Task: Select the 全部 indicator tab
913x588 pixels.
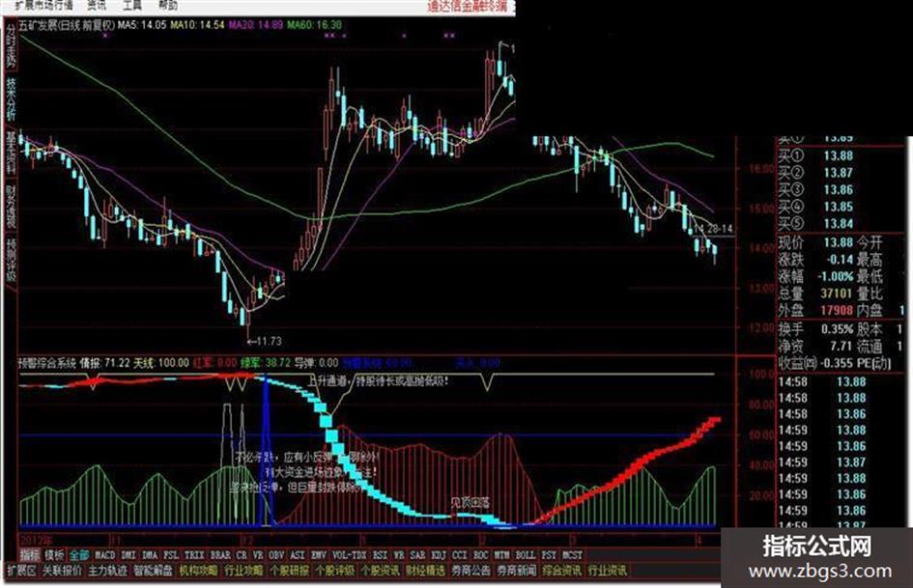Action: click(x=79, y=555)
